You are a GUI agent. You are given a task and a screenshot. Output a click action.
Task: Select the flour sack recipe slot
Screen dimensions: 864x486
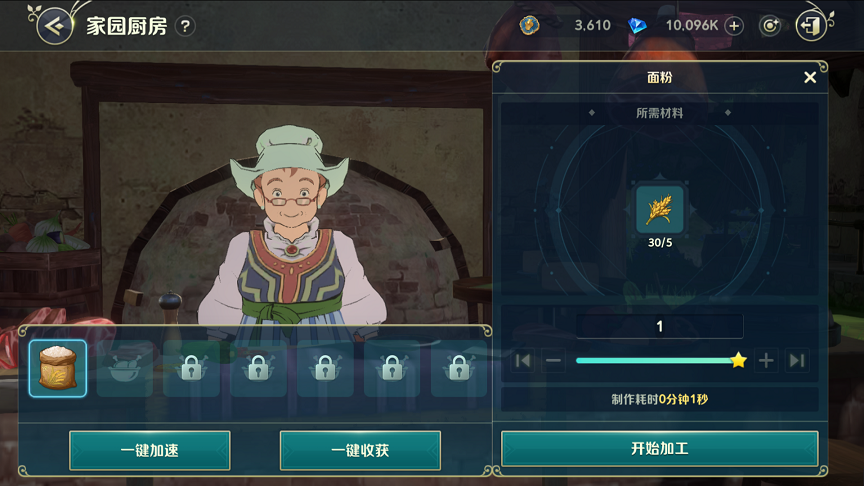click(58, 368)
